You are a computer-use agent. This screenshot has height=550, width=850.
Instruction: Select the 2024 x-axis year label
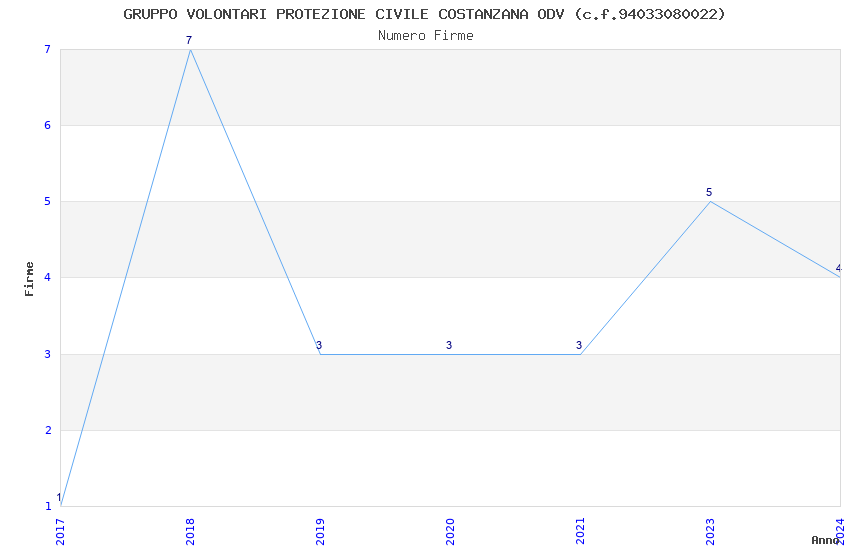[x=841, y=532]
